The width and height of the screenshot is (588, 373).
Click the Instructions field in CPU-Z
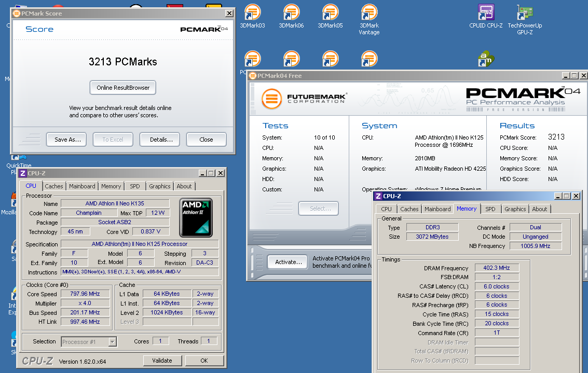(140, 272)
